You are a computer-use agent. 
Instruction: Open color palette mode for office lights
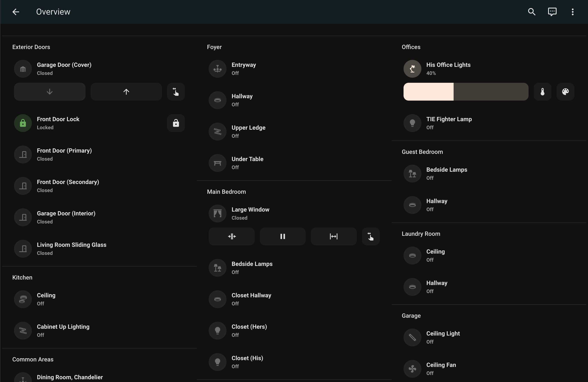click(x=565, y=92)
